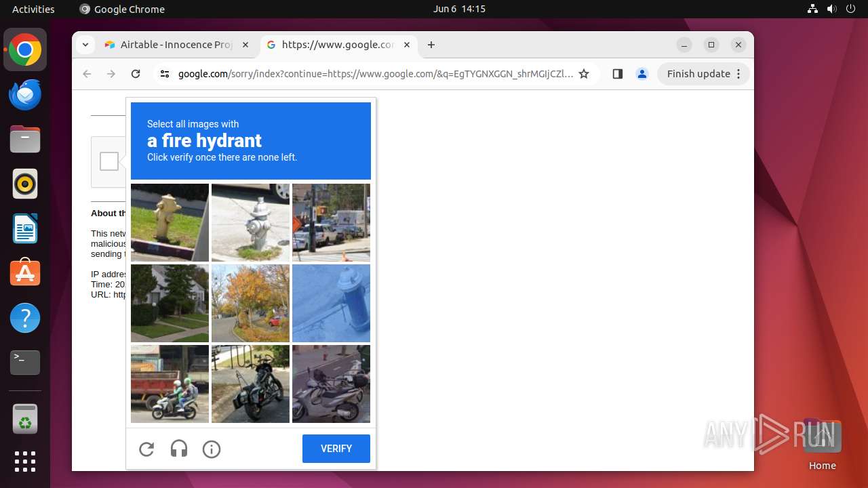Open the Help app from the dock
Viewport: 868px width, 488px height.
pos(25,318)
